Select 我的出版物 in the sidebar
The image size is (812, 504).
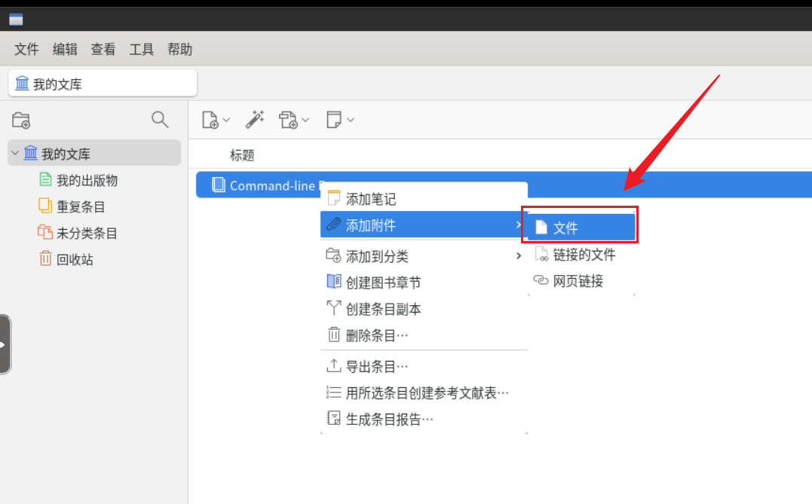pyautogui.click(x=87, y=180)
